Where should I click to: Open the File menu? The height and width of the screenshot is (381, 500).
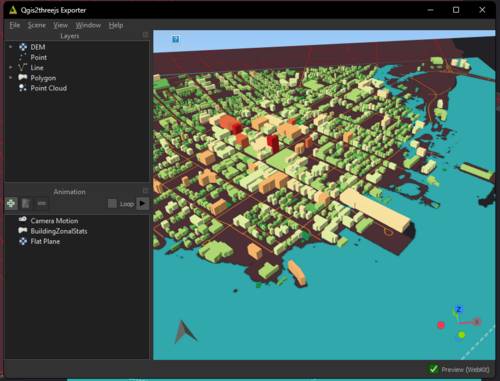click(15, 25)
